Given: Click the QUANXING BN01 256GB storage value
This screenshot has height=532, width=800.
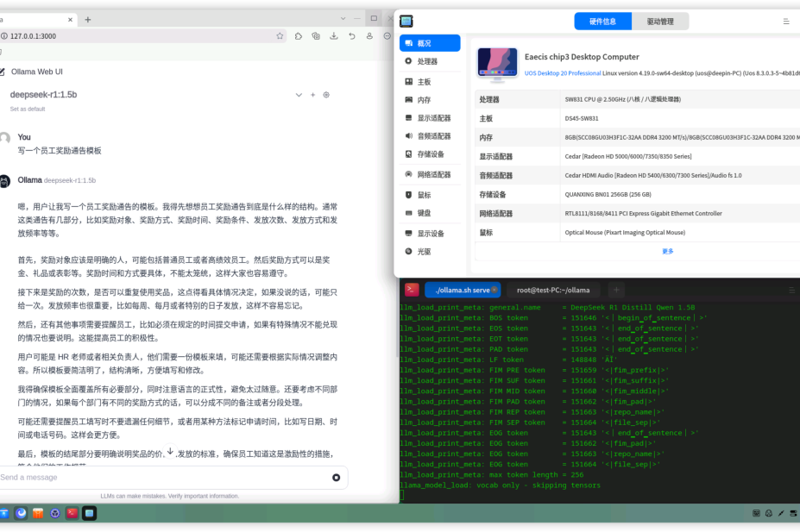Looking at the screenshot, I should point(608,194).
